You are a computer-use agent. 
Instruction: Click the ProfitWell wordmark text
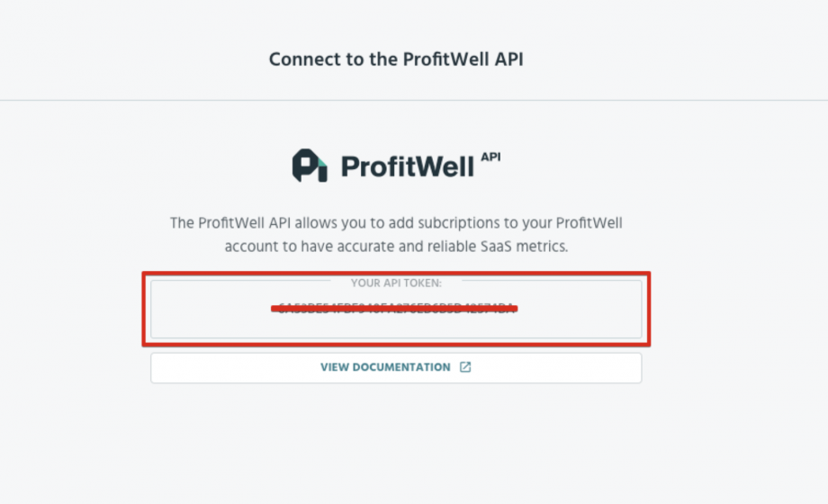point(407,166)
